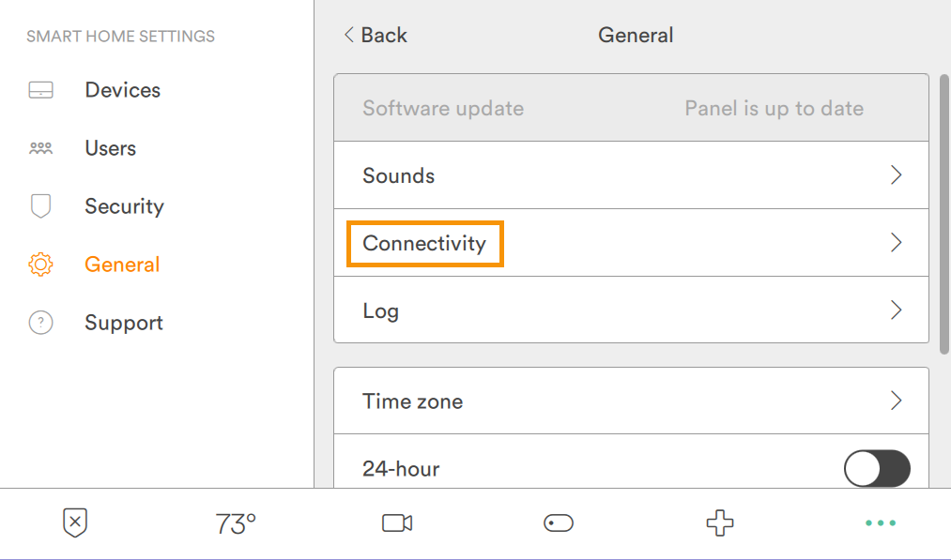Open the three-dot more menu icon

pos(881,523)
